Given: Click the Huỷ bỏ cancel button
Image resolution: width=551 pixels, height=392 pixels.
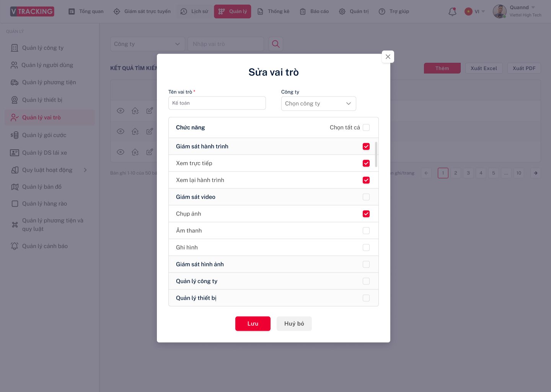Looking at the screenshot, I should (294, 323).
